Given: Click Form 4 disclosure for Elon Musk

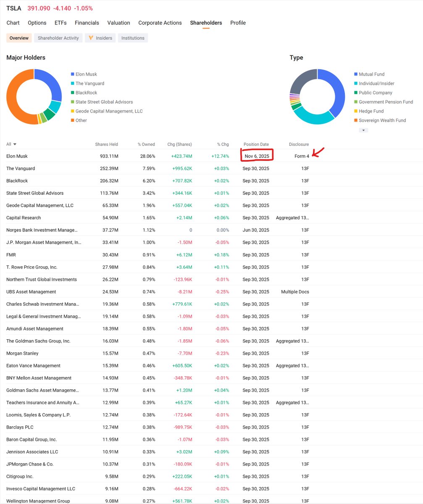Looking at the screenshot, I should [302, 156].
